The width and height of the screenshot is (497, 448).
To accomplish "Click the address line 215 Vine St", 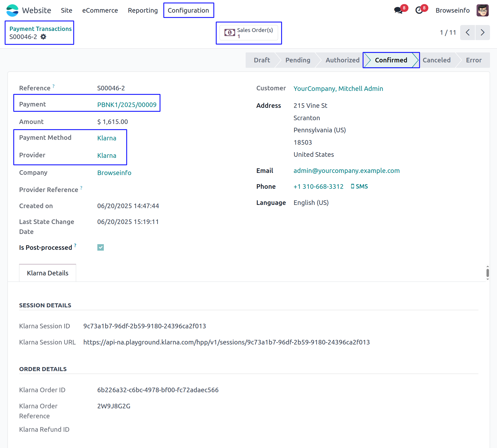I will 310,105.
